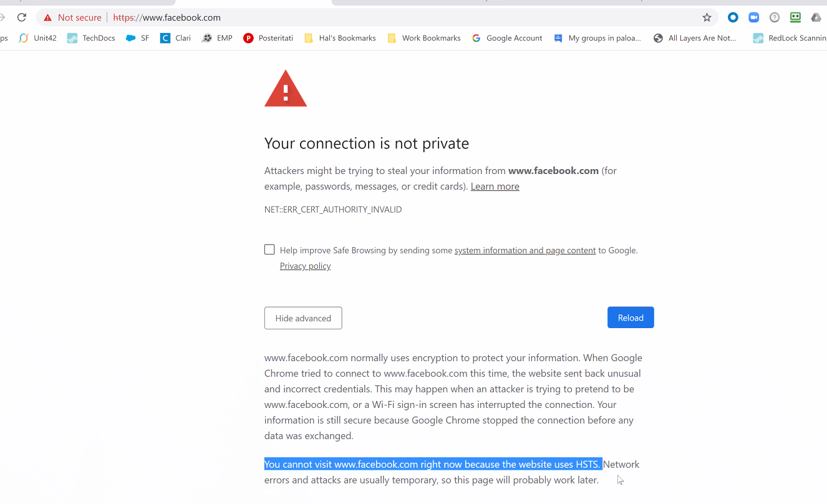
Task: Click the green robot extension icon
Action: (795, 17)
